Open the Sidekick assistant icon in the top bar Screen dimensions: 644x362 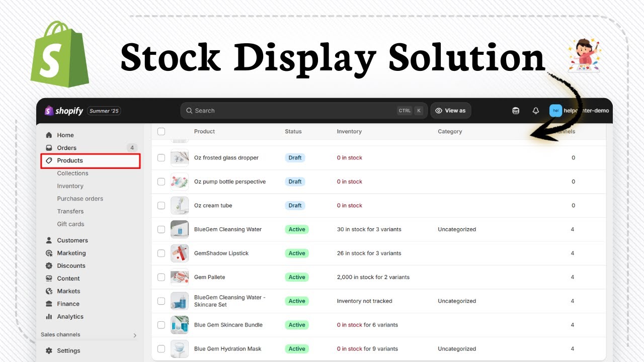pos(516,111)
